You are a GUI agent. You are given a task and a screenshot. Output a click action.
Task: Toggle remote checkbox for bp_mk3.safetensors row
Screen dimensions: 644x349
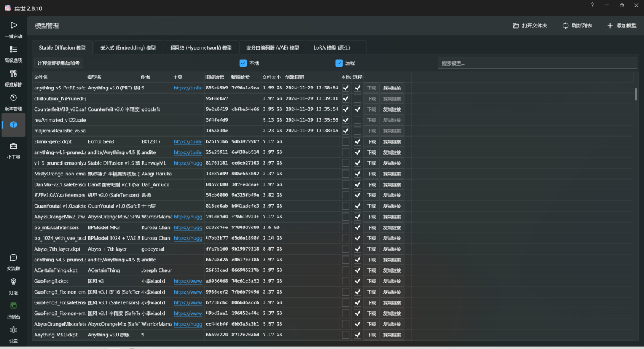tap(357, 227)
